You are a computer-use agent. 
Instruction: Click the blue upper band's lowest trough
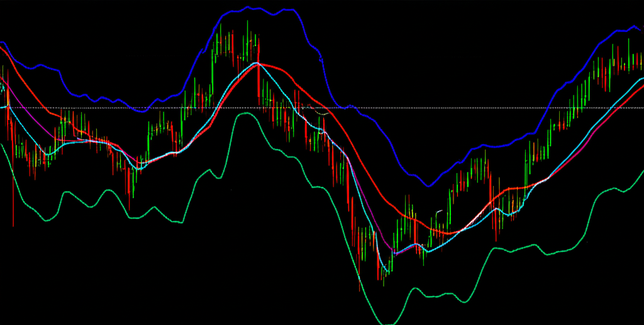point(428,185)
